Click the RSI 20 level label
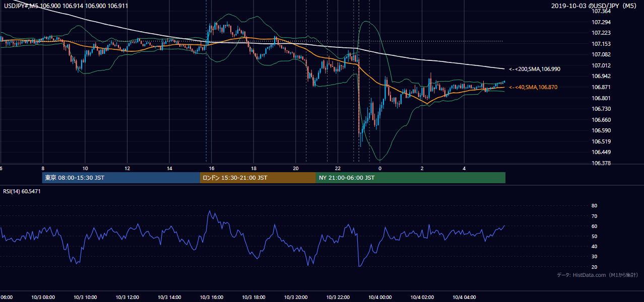 tap(594, 267)
